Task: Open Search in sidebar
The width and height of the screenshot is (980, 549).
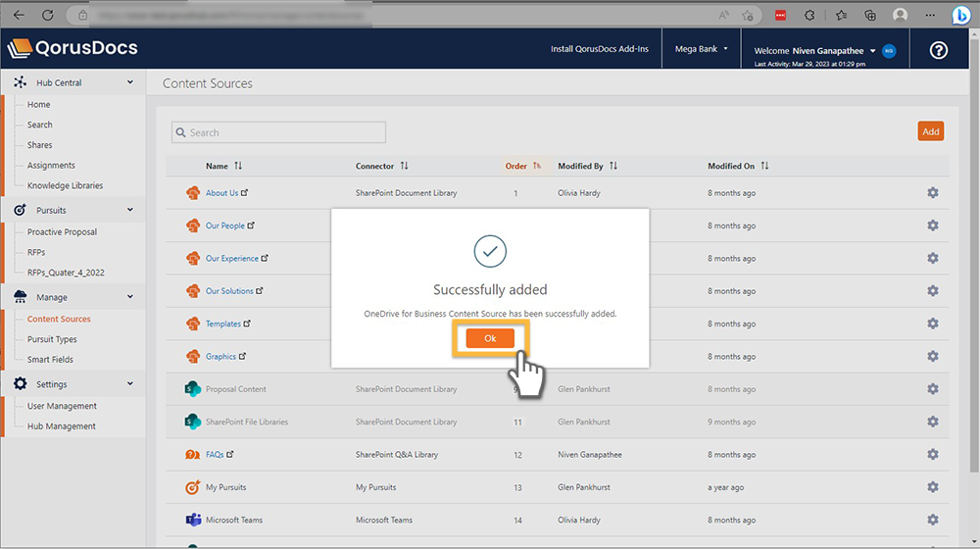Action: (40, 125)
